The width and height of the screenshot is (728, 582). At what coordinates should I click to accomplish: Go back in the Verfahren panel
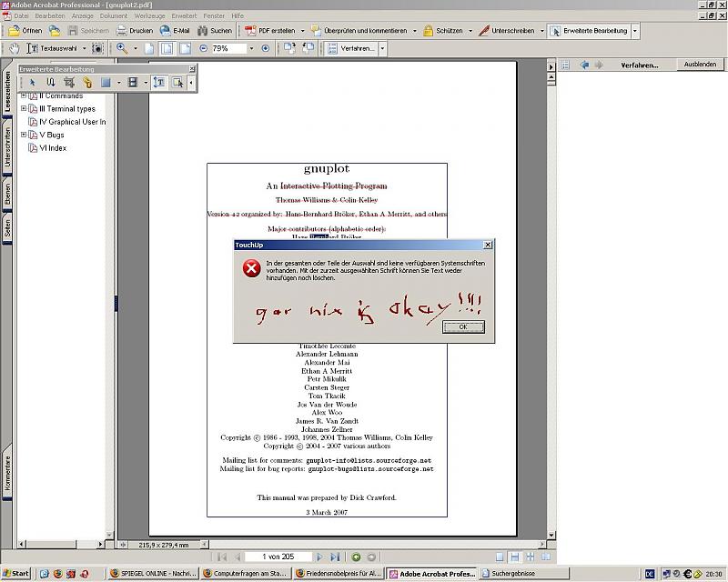tap(584, 65)
